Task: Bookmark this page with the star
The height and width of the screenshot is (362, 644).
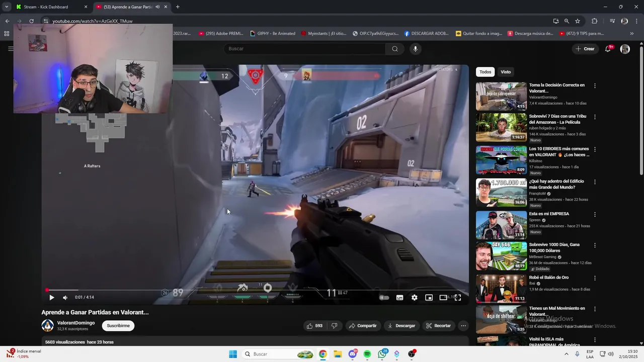Action: [578, 21]
